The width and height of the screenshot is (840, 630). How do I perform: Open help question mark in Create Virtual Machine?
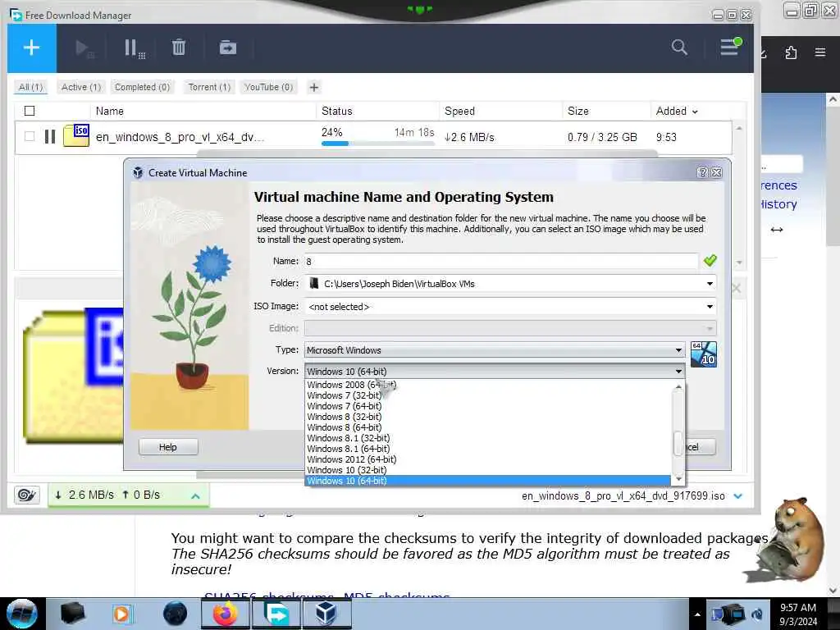pos(702,172)
